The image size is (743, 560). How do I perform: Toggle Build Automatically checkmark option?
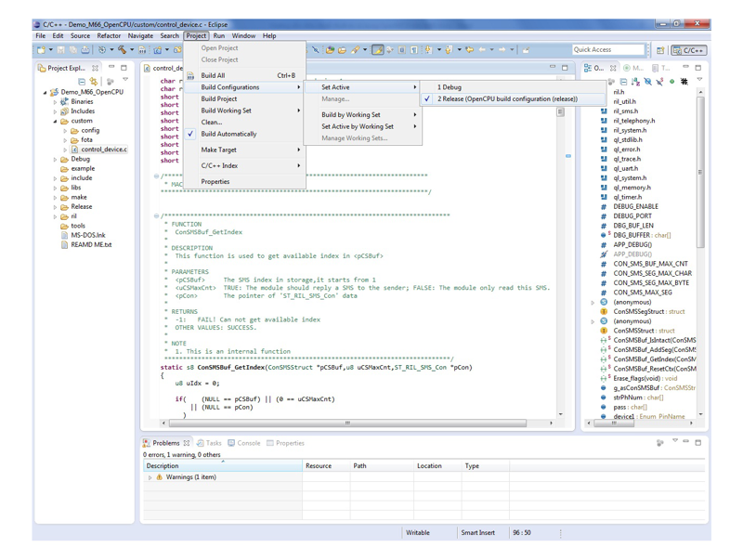[x=244, y=134]
